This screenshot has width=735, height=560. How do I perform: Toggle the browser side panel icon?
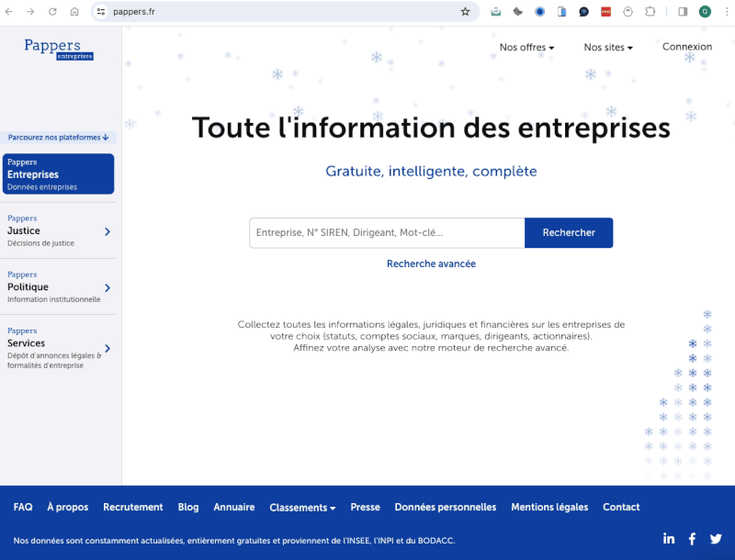point(683,12)
